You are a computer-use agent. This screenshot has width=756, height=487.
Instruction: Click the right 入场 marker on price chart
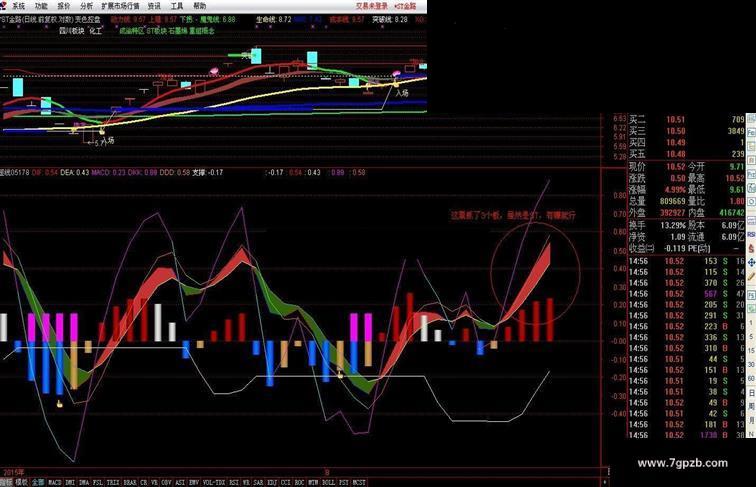402,93
